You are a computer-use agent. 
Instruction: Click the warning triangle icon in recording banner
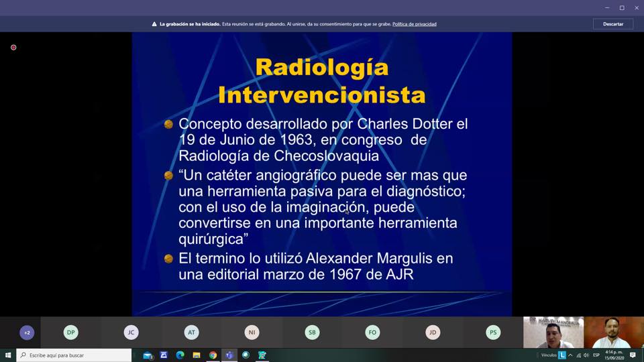click(x=154, y=24)
